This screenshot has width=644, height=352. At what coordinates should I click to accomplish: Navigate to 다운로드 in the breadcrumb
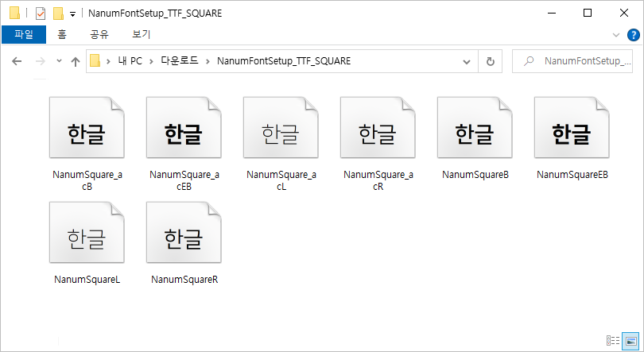point(180,61)
